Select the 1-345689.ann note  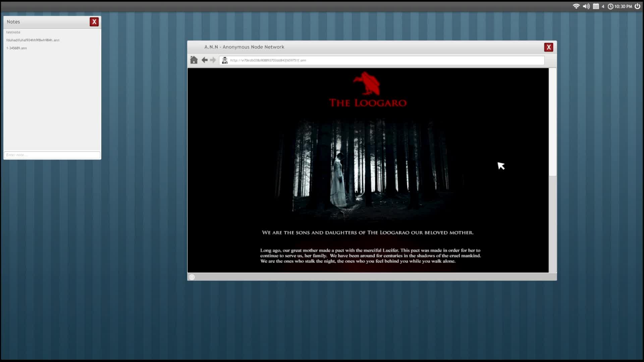click(x=17, y=48)
